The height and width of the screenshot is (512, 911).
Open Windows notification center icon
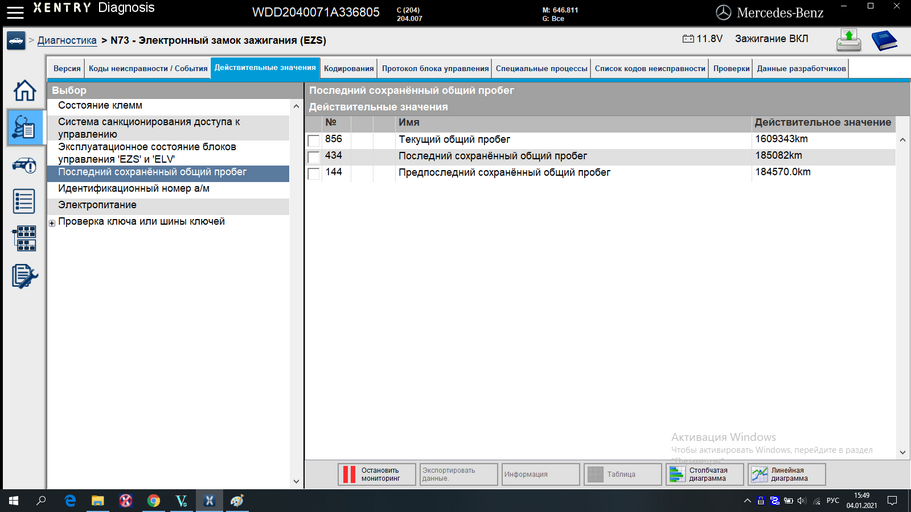tap(892, 500)
